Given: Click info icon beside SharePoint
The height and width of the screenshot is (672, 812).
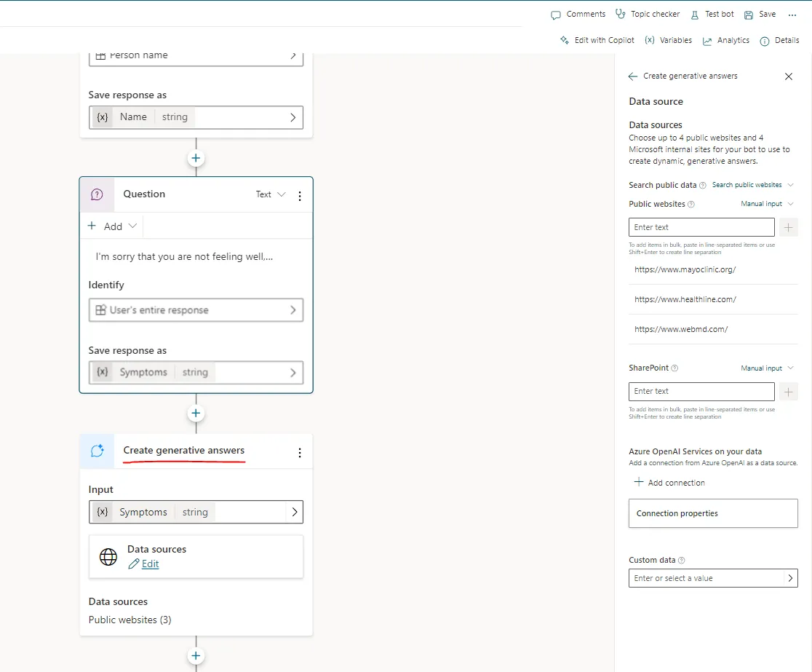Looking at the screenshot, I should (x=674, y=368).
